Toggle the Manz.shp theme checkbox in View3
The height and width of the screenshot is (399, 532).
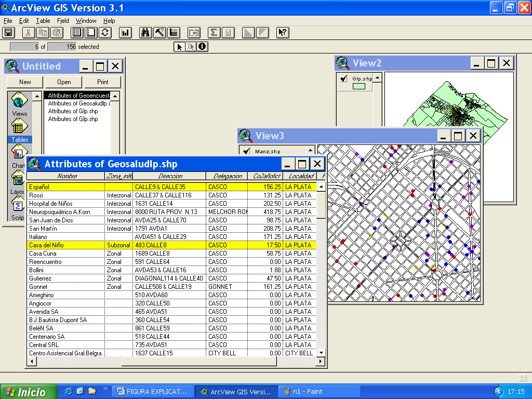[x=247, y=151]
